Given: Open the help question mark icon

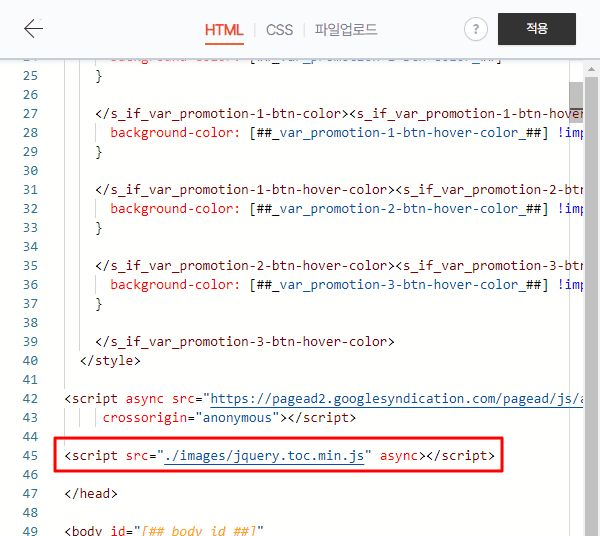Looking at the screenshot, I should coord(476,29).
